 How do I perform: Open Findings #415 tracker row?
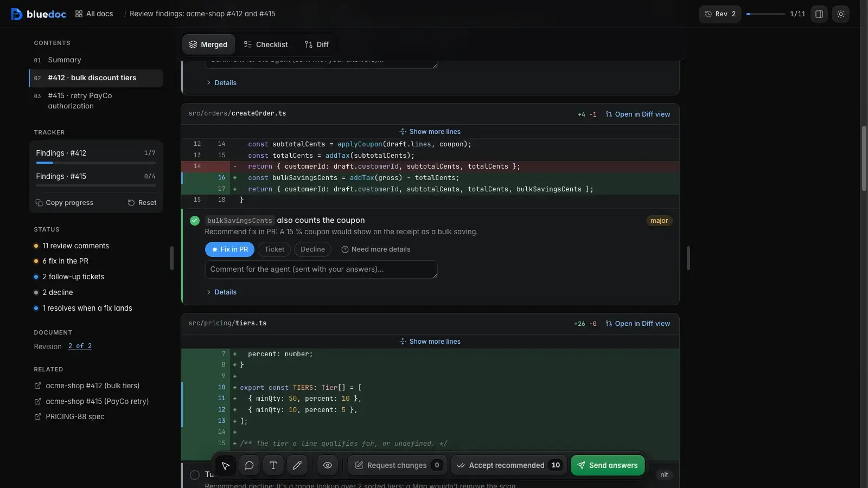pos(95,179)
